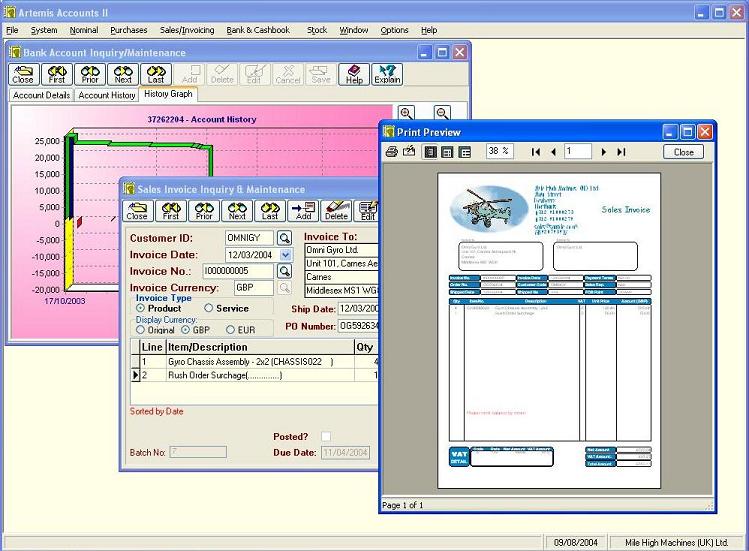Select single page view in Print Preview
This screenshot has height=551, width=749.
tap(430, 152)
